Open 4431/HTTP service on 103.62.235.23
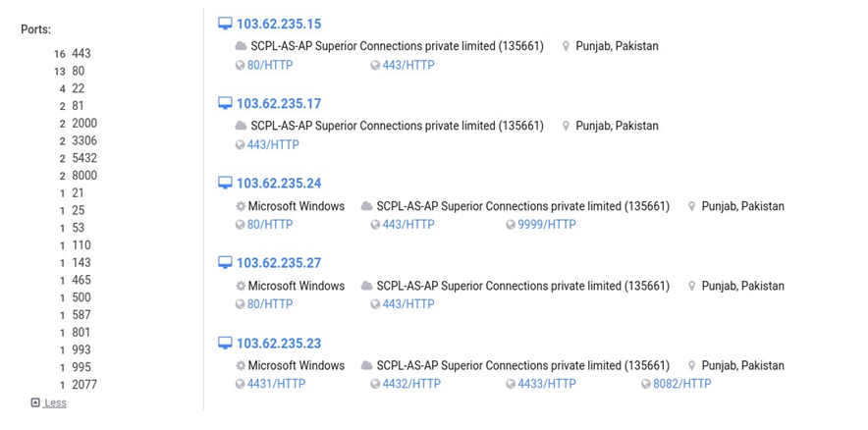 [276, 384]
